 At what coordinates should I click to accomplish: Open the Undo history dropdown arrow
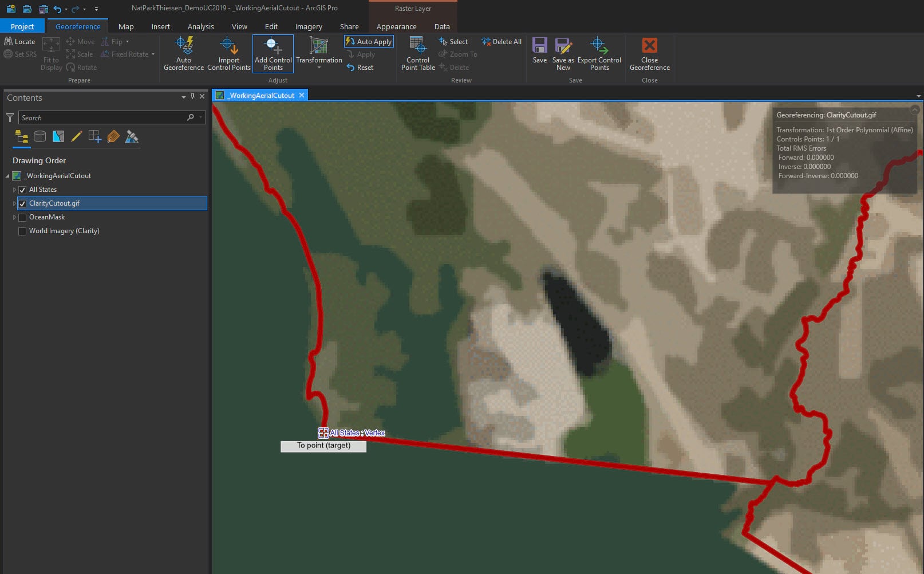point(66,9)
